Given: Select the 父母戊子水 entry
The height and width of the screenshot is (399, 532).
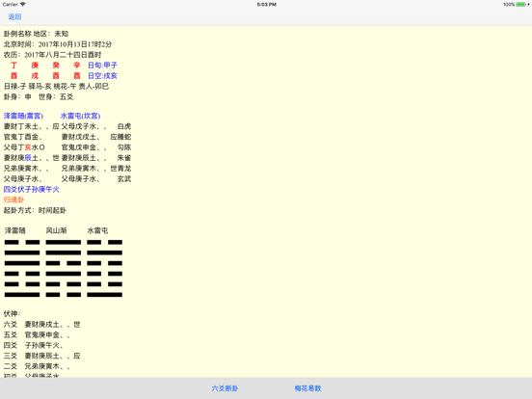Looking at the screenshot, I should point(84,126).
